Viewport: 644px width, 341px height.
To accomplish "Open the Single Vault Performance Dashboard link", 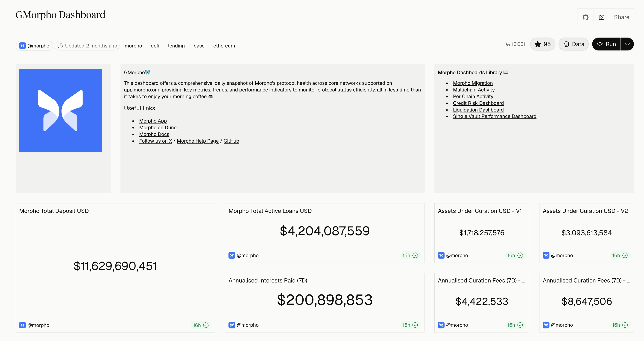I will tap(495, 117).
